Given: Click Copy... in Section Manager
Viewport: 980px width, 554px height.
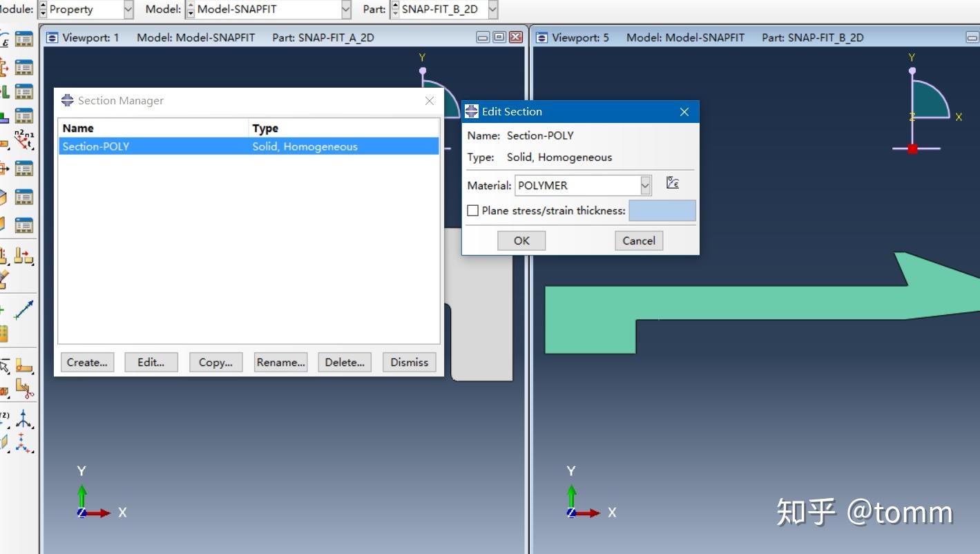Looking at the screenshot, I should pos(216,362).
